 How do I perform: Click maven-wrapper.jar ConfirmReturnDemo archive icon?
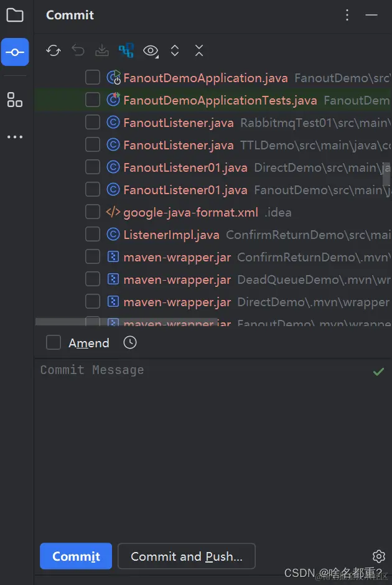113,256
